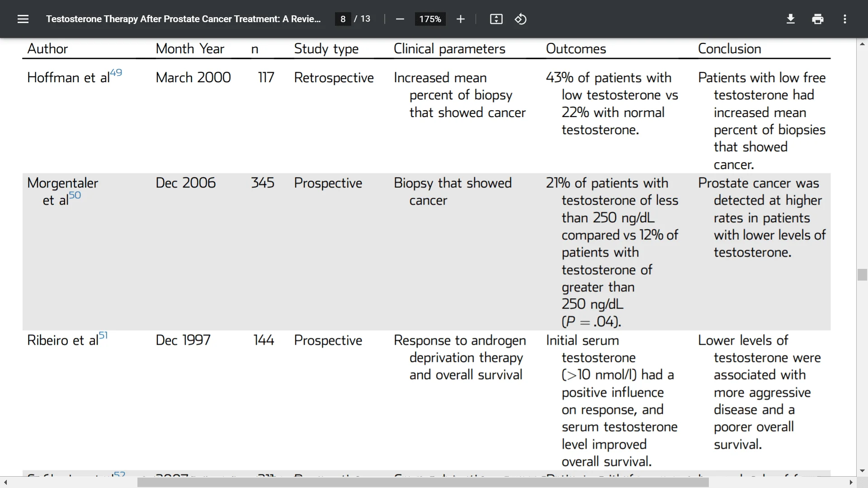Click 'Lower levels of' conclusion text
This screenshot has width=868, height=488.
click(743, 340)
